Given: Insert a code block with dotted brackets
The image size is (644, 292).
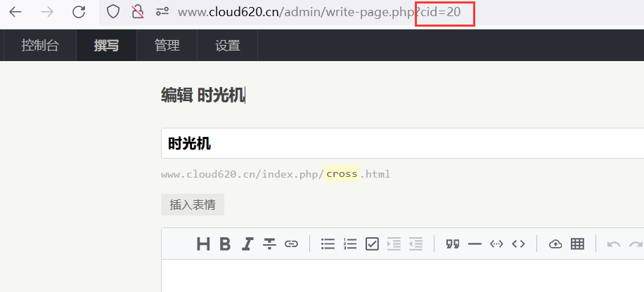Looking at the screenshot, I should click(x=496, y=244).
